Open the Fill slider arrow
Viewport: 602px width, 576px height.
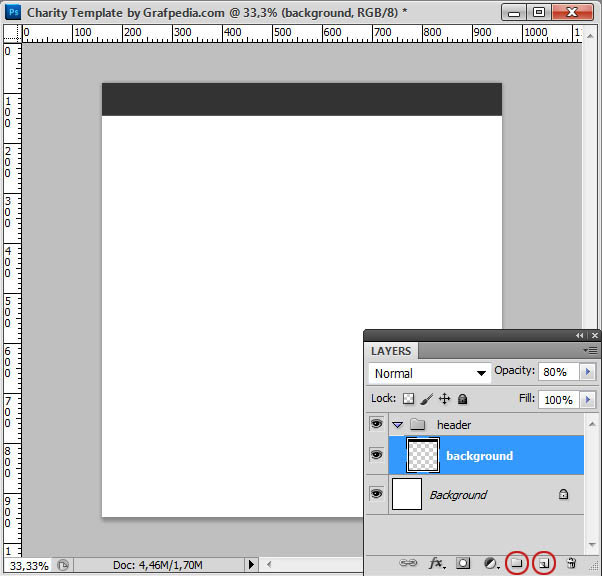[587, 399]
